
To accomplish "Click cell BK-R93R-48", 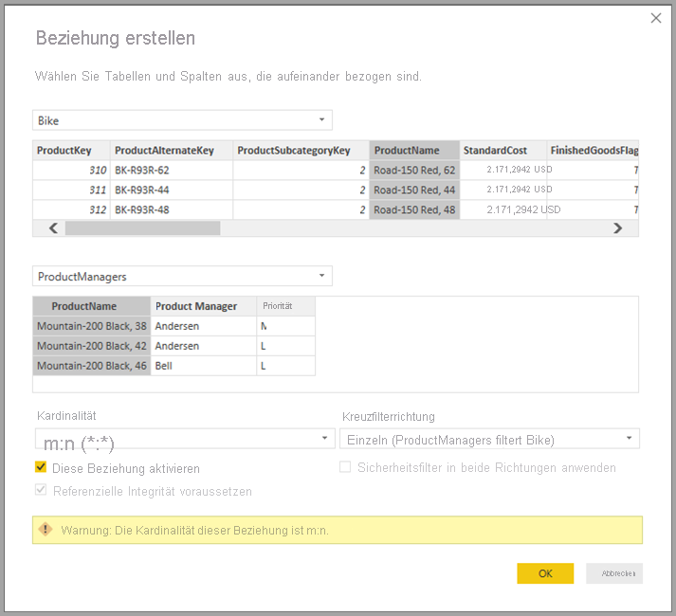I will tap(172, 210).
